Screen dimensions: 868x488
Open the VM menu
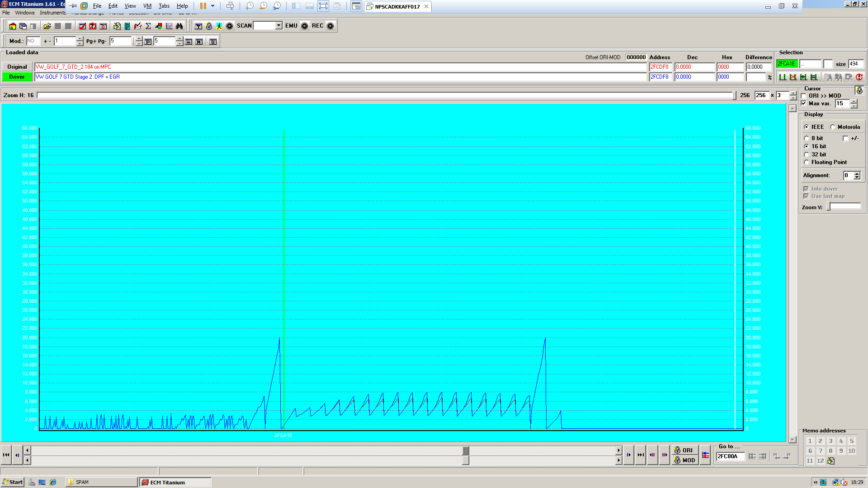coord(147,6)
